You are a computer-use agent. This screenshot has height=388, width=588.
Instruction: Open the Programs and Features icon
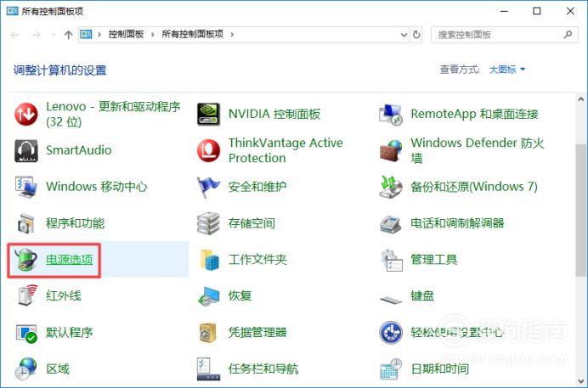point(25,223)
